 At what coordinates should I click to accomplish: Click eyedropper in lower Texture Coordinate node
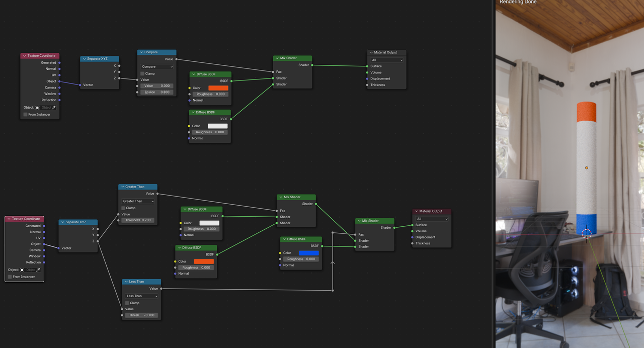coord(38,270)
